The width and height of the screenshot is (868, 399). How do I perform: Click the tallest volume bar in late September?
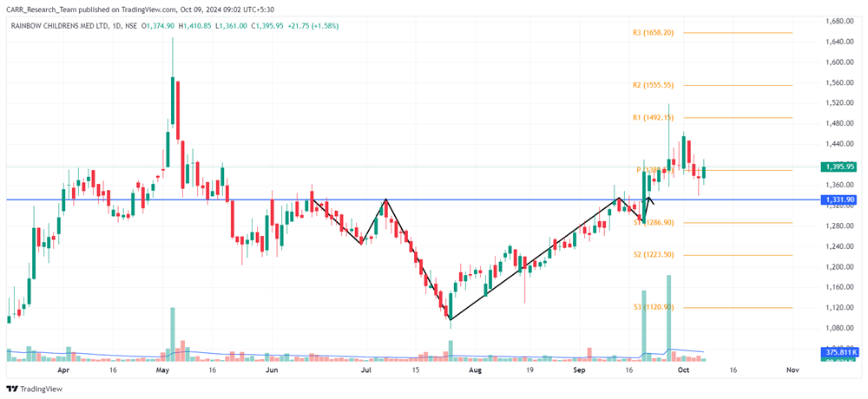click(x=668, y=317)
